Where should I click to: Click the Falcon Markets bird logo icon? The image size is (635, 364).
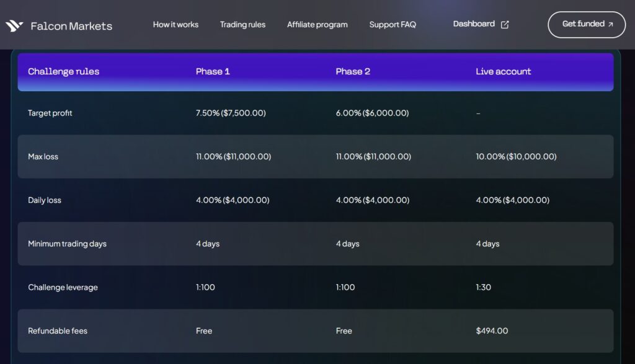14,26
